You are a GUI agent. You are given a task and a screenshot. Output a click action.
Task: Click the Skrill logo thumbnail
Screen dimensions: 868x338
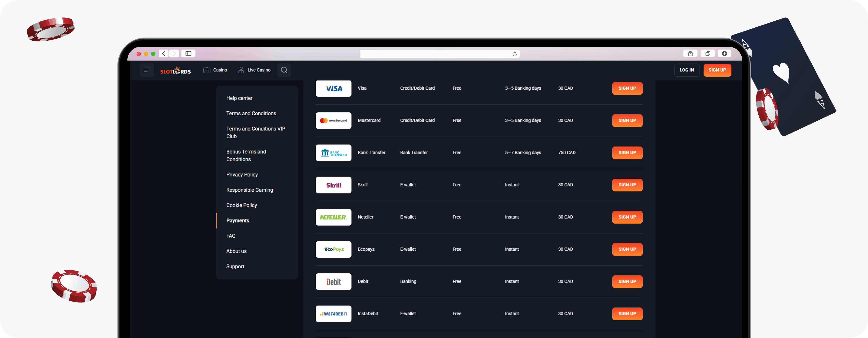[333, 185]
